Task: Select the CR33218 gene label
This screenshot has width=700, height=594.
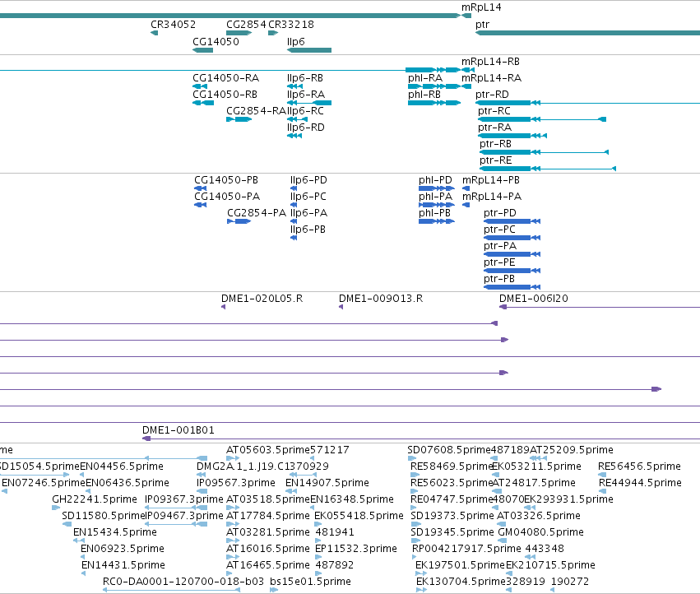Action: [x=291, y=25]
